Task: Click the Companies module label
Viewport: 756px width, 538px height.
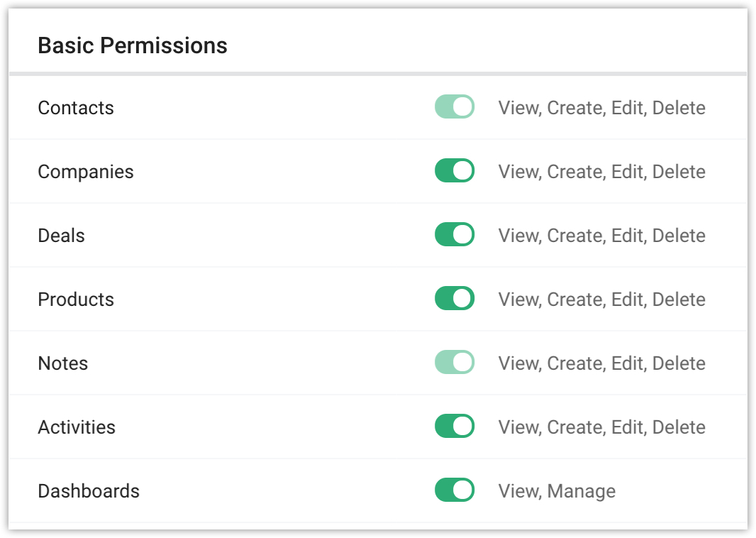Action: click(x=86, y=172)
